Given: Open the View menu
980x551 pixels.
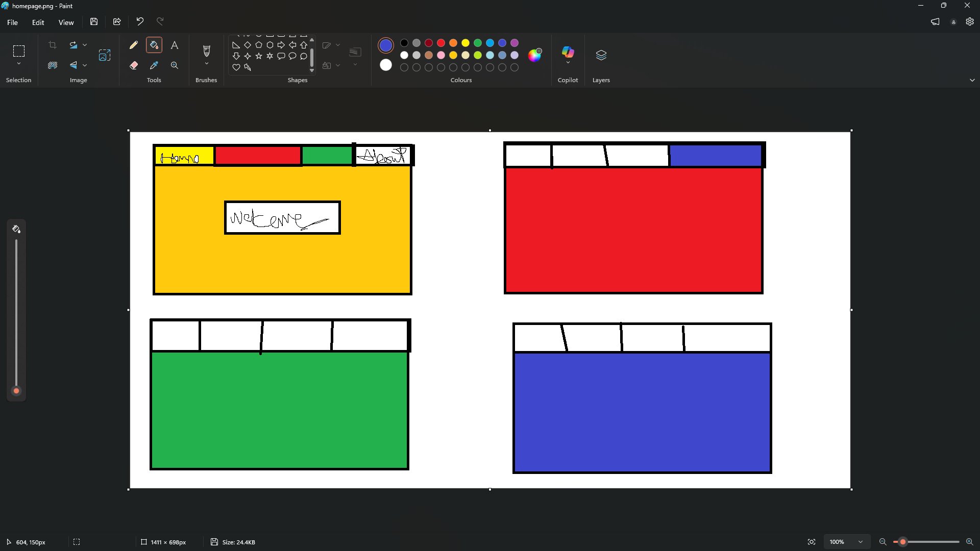Looking at the screenshot, I should point(66,22).
